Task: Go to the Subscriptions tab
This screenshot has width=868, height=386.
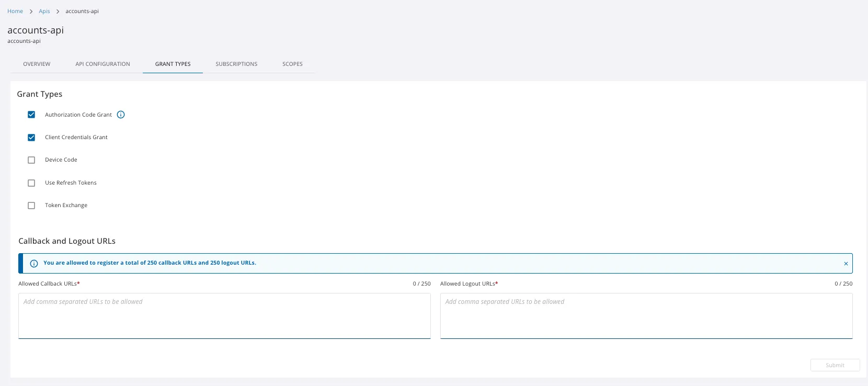Action: coord(236,64)
